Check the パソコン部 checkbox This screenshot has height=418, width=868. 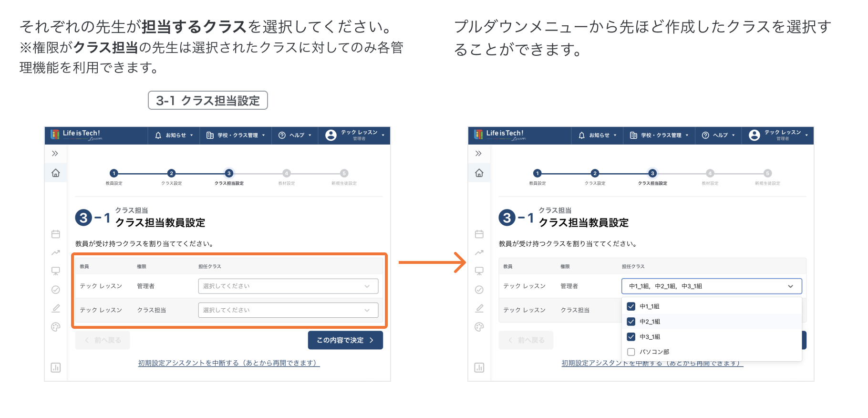click(631, 352)
